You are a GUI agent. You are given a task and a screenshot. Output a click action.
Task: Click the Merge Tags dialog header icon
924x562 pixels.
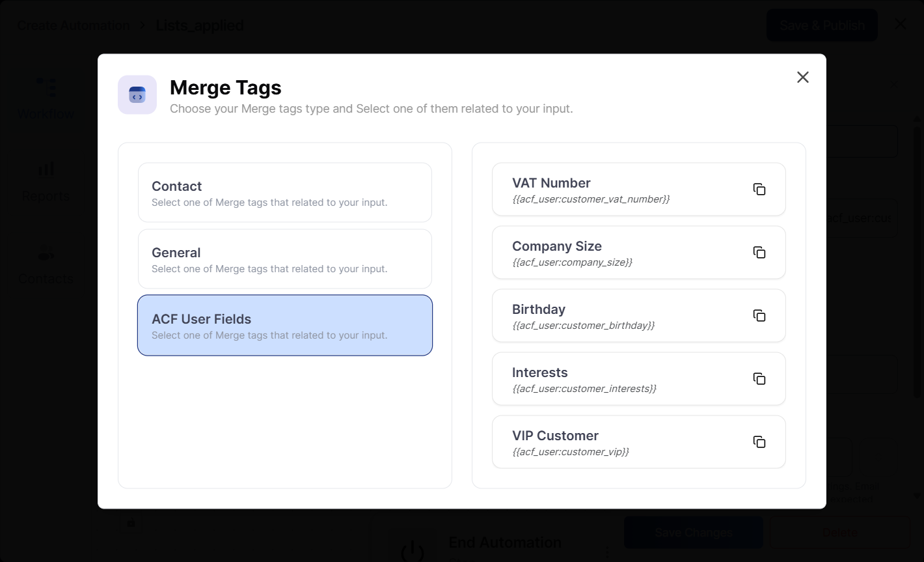pos(137,94)
